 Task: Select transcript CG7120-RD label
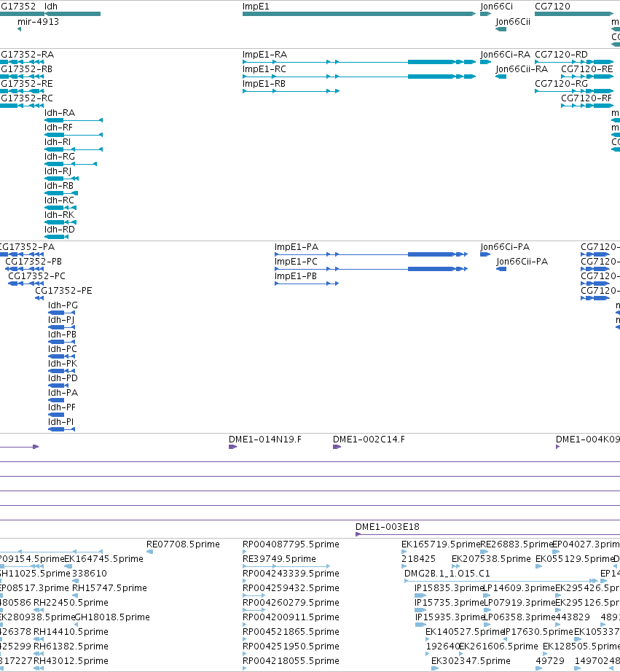(x=561, y=55)
